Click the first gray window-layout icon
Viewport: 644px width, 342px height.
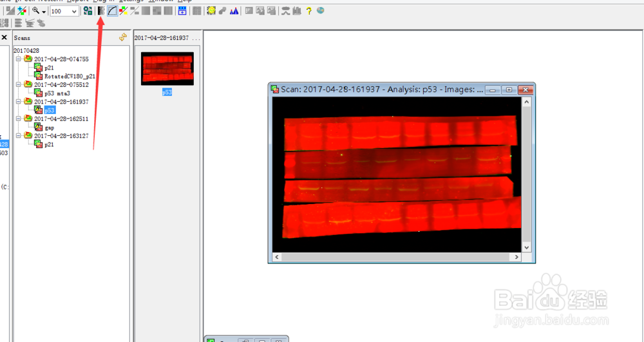pos(249,11)
